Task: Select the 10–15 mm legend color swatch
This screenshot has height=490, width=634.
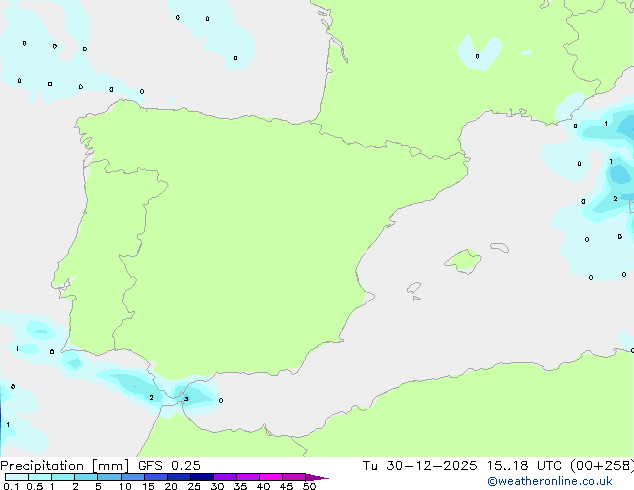Action: pyautogui.click(x=132, y=477)
